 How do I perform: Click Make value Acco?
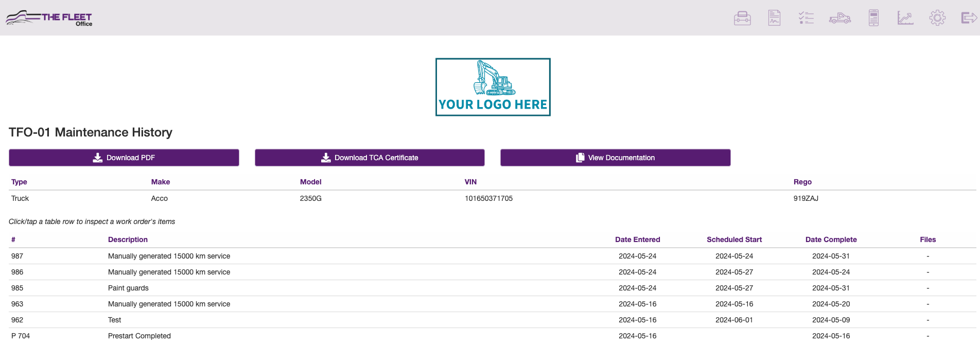160,198
